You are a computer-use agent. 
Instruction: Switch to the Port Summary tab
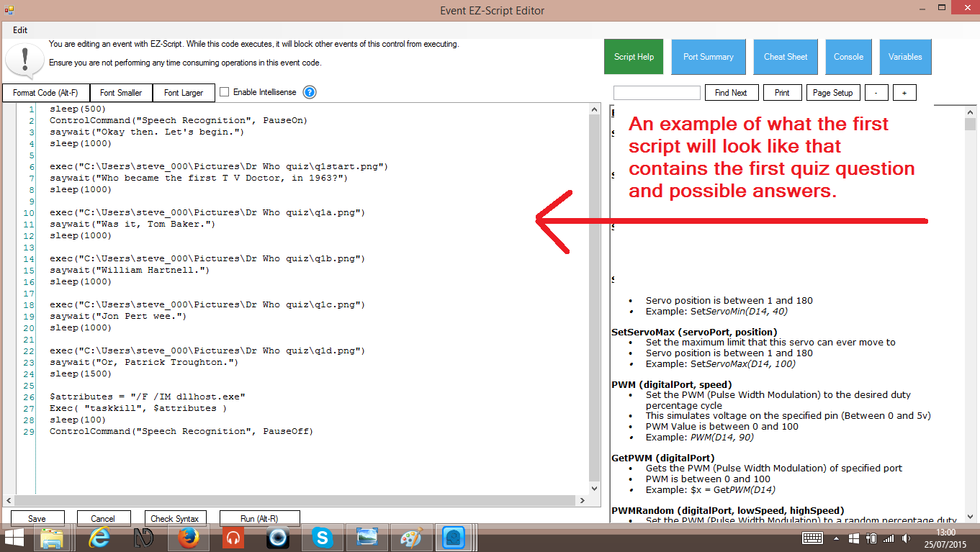tap(709, 57)
